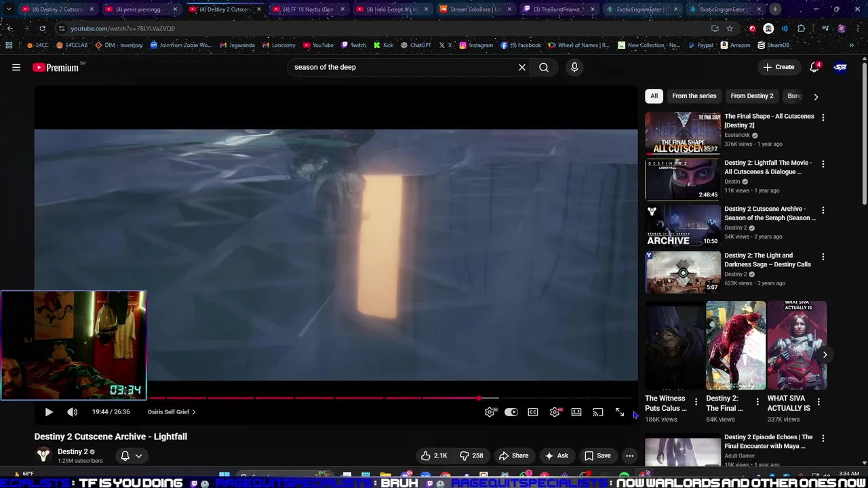Reload the page in browser toolbar
This screenshot has width=868, height=488.
[x=42, y=28]
